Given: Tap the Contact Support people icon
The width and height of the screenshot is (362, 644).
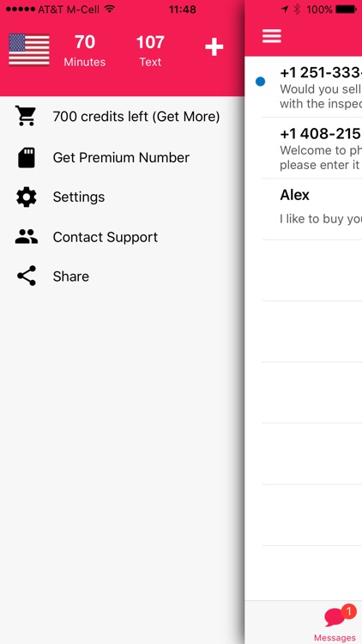Looking at the screenshot, I should (x=27, y=237).
